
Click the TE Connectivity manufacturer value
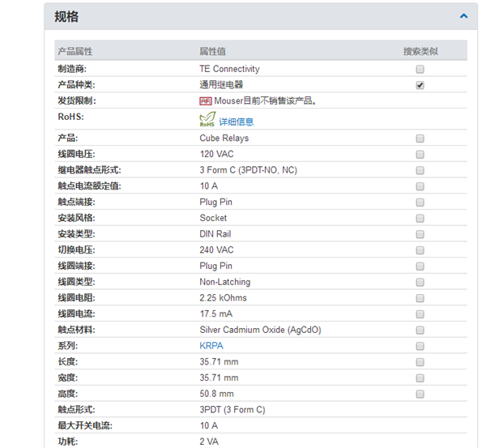[x=229, y=69]
